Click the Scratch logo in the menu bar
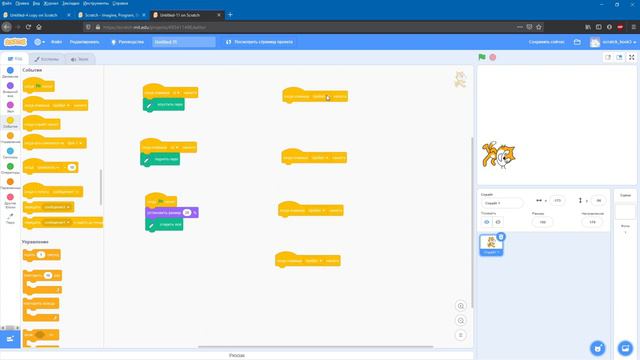Viewport: 640px width, 360px height. click(x=15, y=42)
